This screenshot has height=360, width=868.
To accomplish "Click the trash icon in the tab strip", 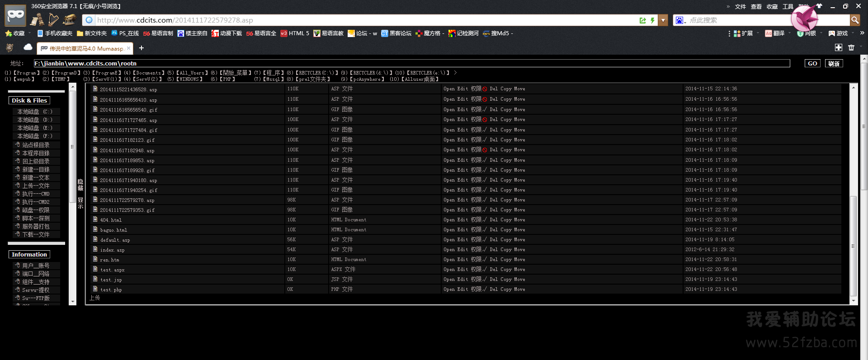I will coord(851,47).
